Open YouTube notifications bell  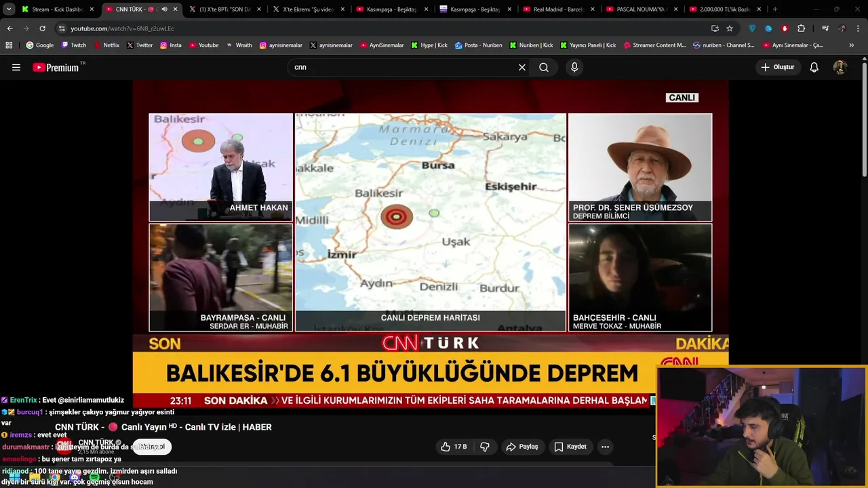814,67
